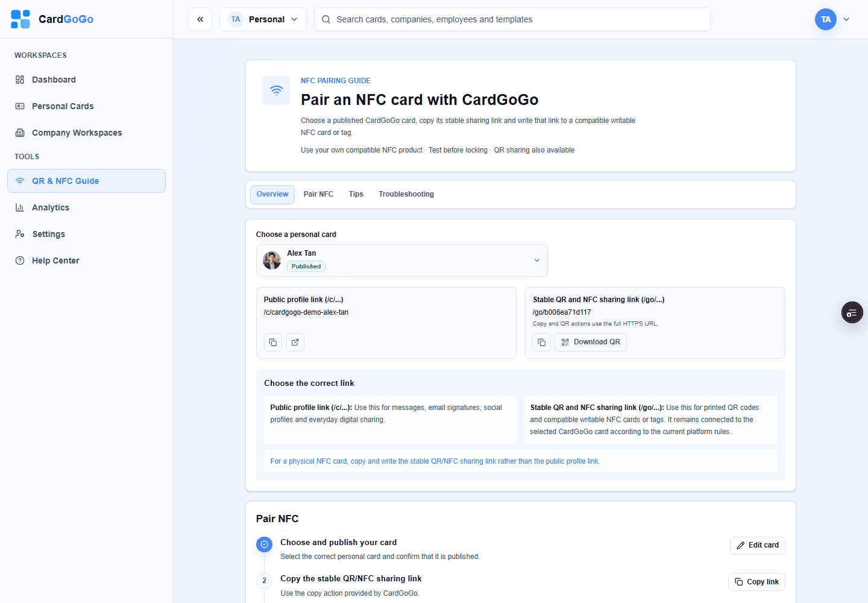The width and height of the screenshot is (868, 603).
Task: Open Settings in the sidebar
Action: click(86, 234)
